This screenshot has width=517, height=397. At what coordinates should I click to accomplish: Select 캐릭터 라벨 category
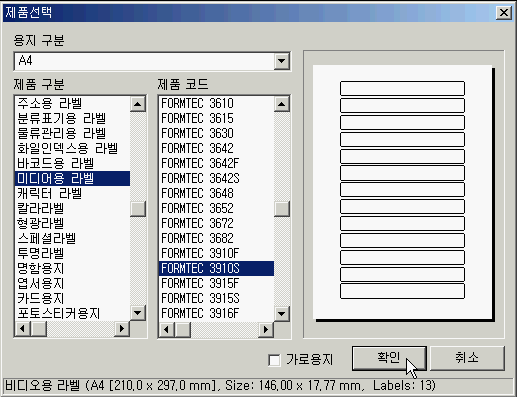pyautogui.click(x=72, y=193)
